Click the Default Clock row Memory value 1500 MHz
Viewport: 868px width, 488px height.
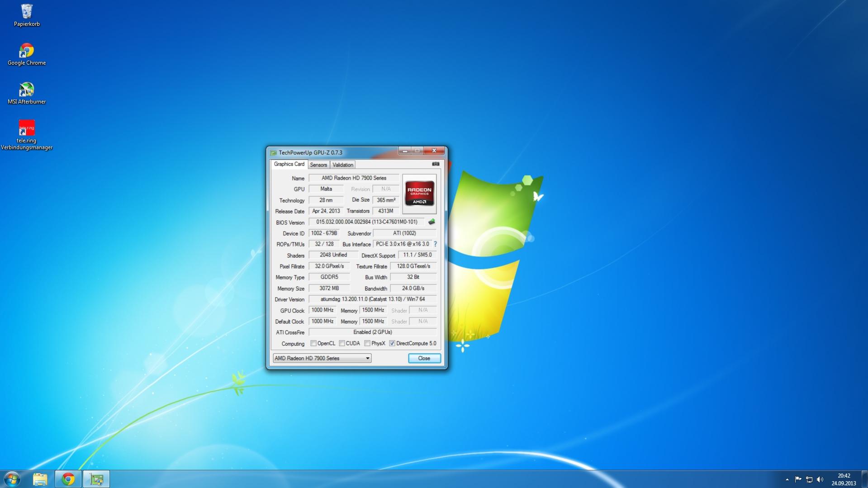(x=373, y=322)
